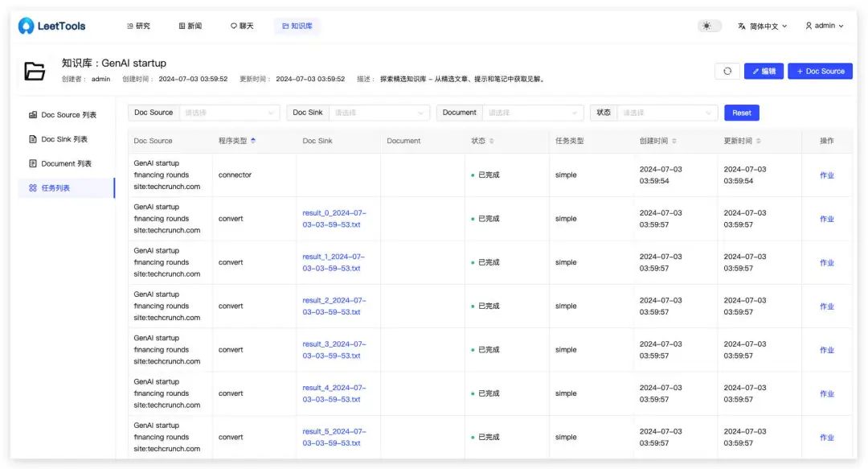This screenshot has height=469, width=868.
Task: Click 已完成 status in connector row
Action: [485, 175]
